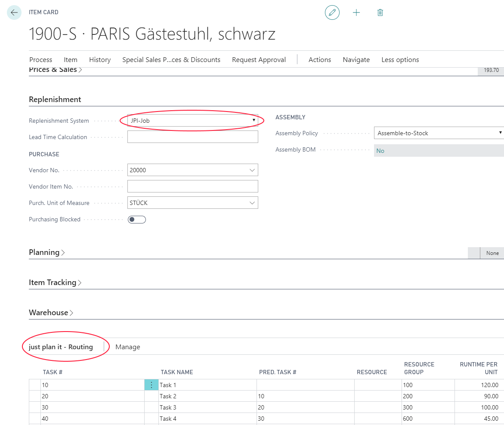Image resolution: width=504 pixels, height=425 pixels.
Task: Toggle the Purchasing Blocked switch
Action: 136,220
